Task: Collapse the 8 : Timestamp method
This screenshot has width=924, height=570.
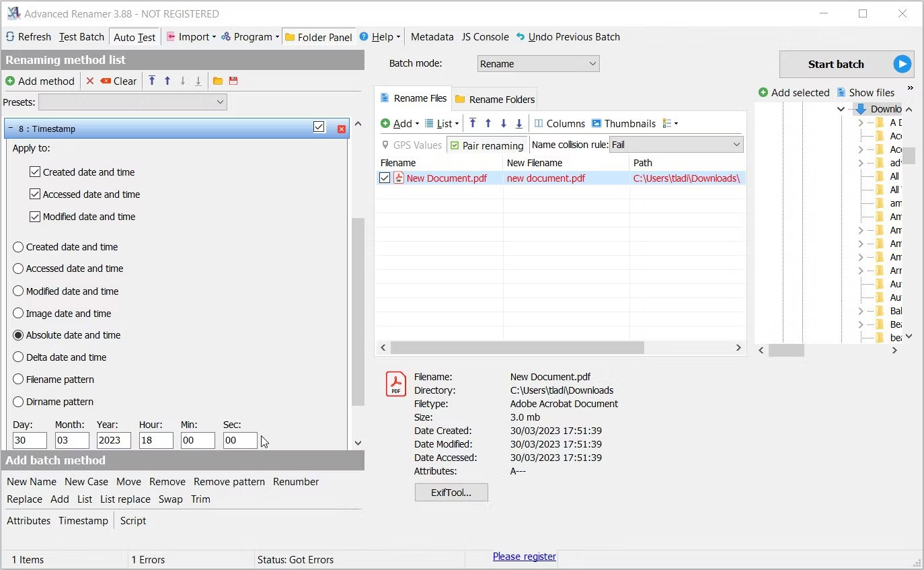Action: point(11,128)
